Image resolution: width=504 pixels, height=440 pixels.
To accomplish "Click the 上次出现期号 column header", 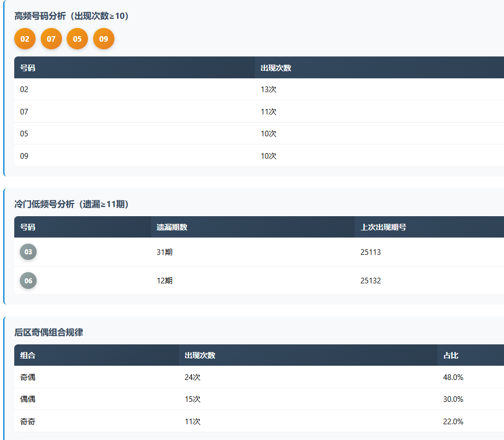I will click(x=383, y=227).
